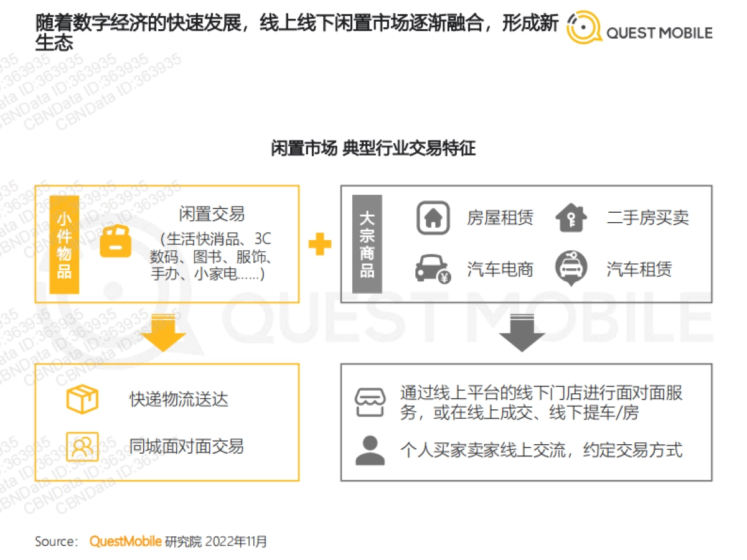747x560 pixels.
Task: Select the taxi icon for 汽车租赁
Action: click(570, 269)
